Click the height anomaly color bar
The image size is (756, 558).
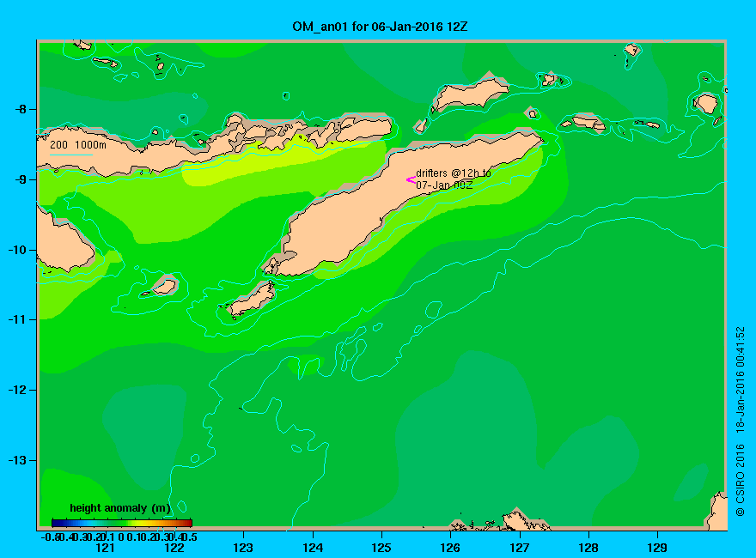[x=122, y=523]
